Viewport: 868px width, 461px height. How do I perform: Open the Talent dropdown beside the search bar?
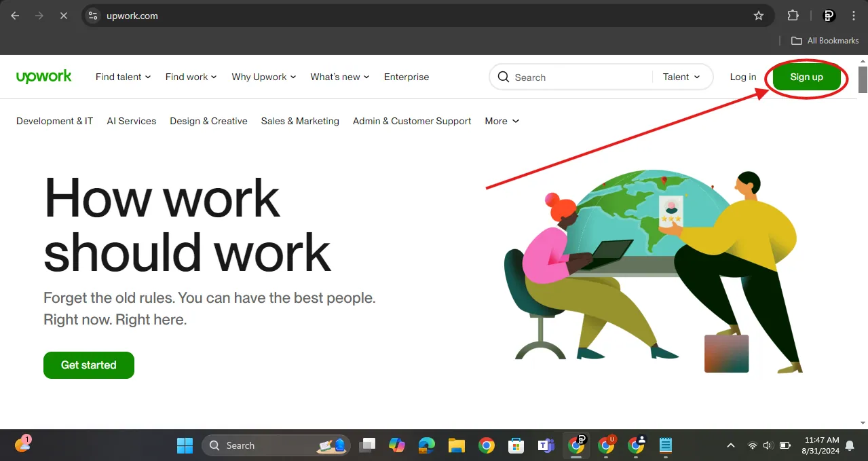[x=681, y=77]
